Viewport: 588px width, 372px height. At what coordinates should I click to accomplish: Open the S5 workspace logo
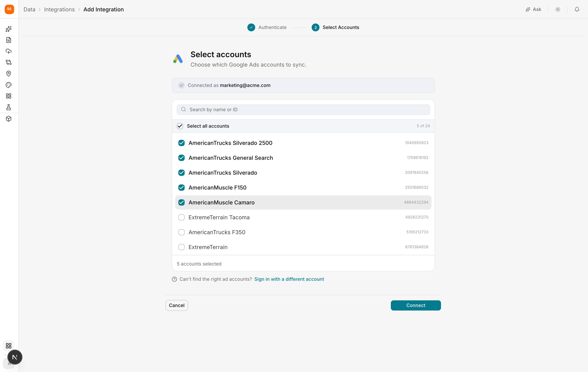pyautogui.click(x=9, y=9)
